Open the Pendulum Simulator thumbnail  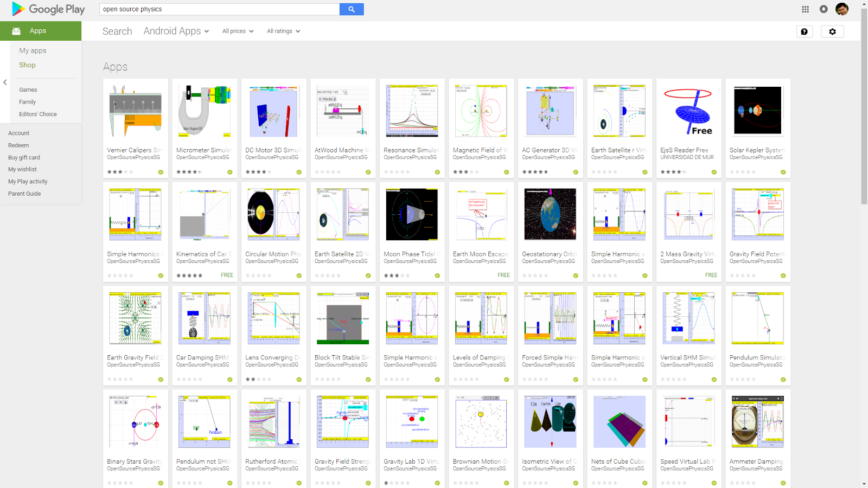coord(758,318)
